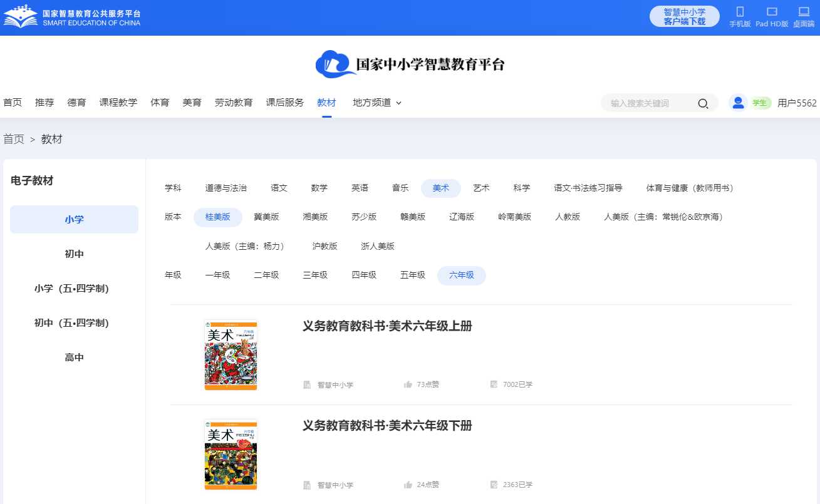Viewport: 820px width, 504px height.
Task: Filter by subject 语文
Action: click(279, 188)
